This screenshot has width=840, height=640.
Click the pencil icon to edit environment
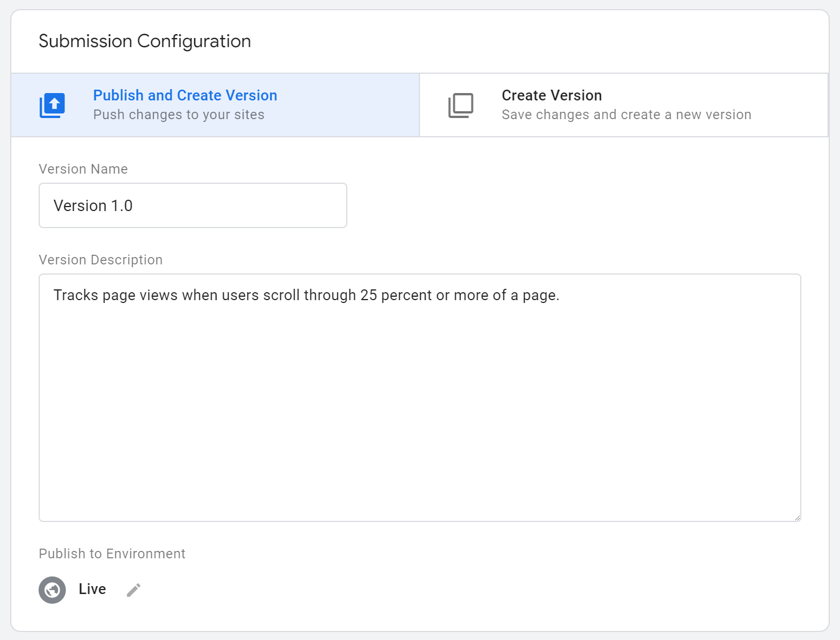click(133, 590)
